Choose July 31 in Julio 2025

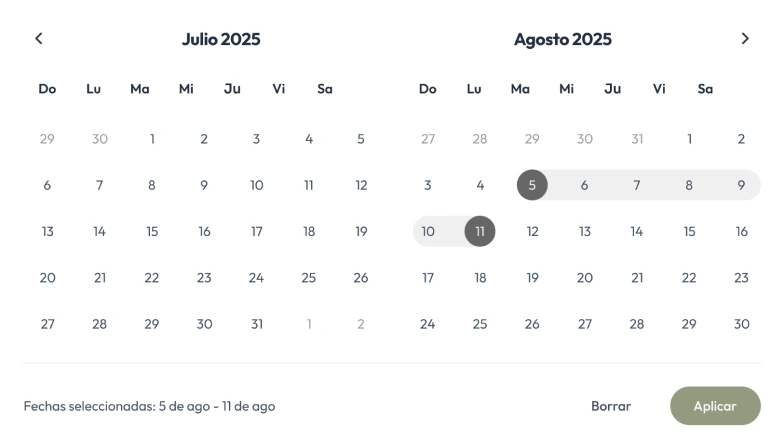pyautogui.click(x=257, y=324)
